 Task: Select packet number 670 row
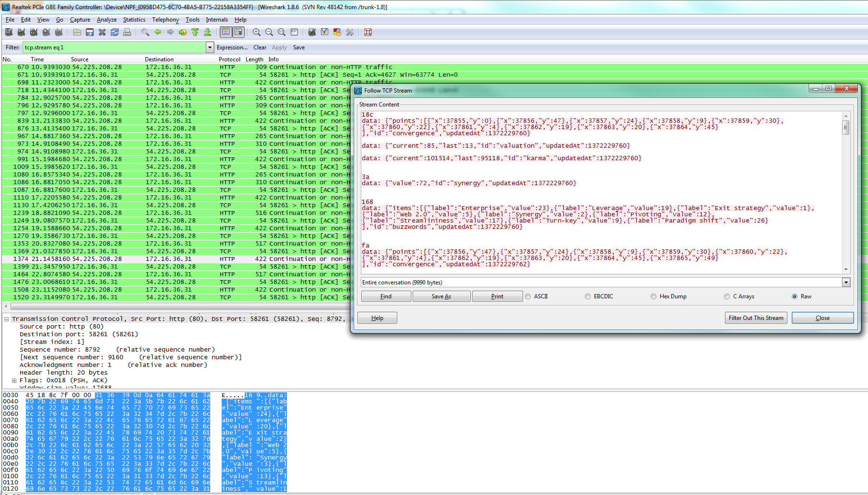click(x=435, y=67)
